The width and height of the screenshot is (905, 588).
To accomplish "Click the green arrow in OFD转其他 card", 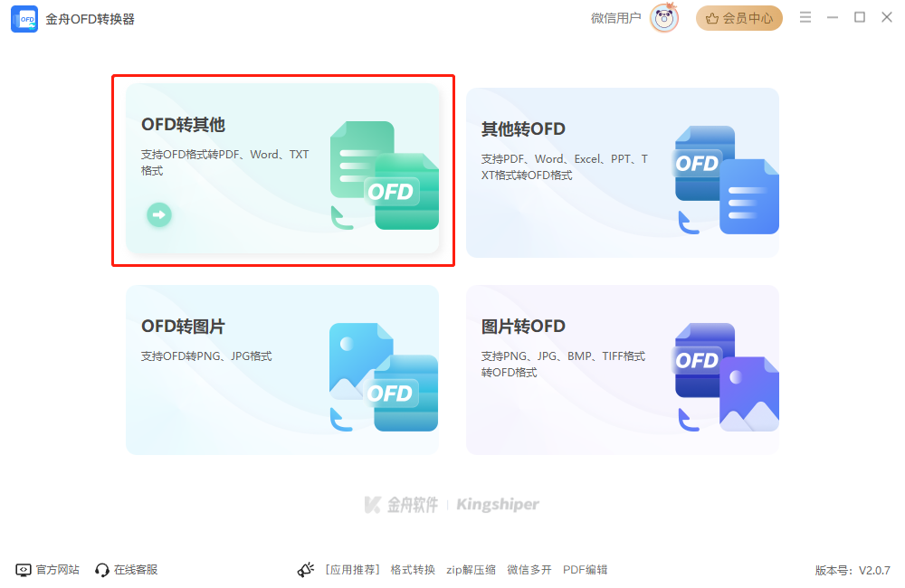I will coord(158,214).
